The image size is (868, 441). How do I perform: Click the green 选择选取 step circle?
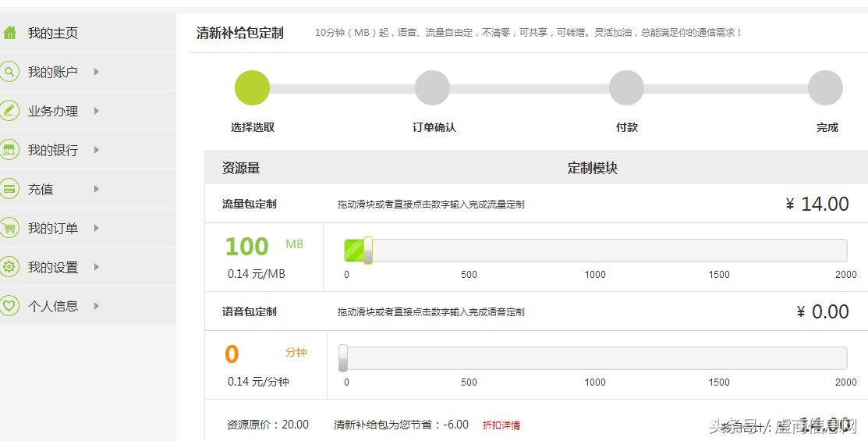(x=253, y=87)
